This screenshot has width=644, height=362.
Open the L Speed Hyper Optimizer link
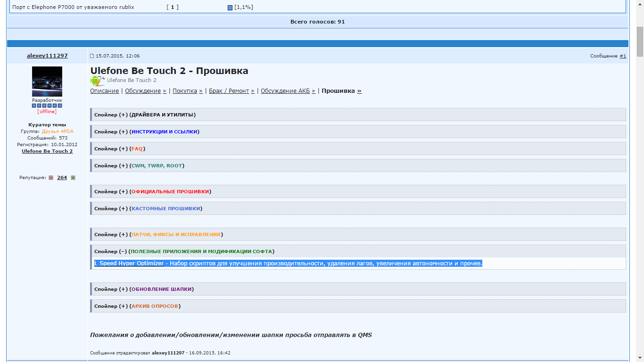(x=129, y=263)
